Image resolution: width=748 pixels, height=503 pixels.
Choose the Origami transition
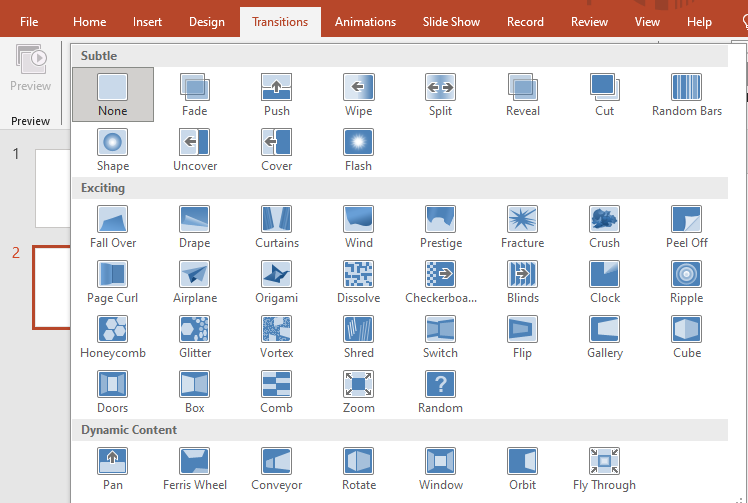[x=277, y=282]
